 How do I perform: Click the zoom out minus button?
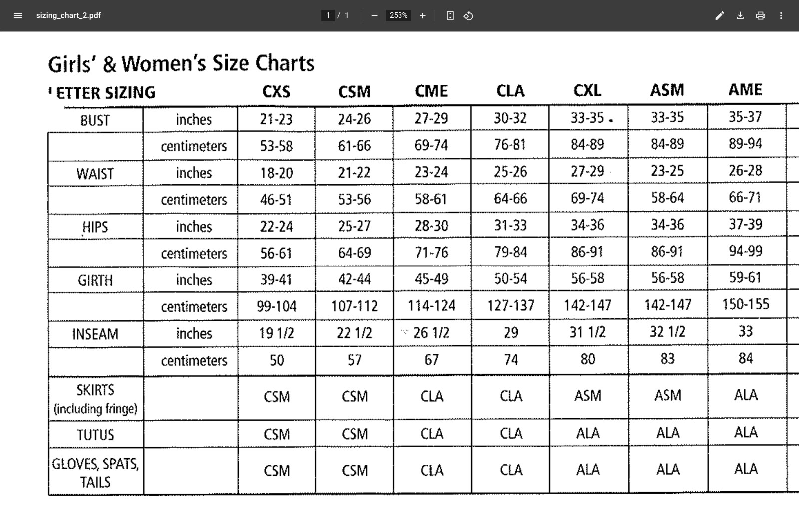click(x=374, y=15)
